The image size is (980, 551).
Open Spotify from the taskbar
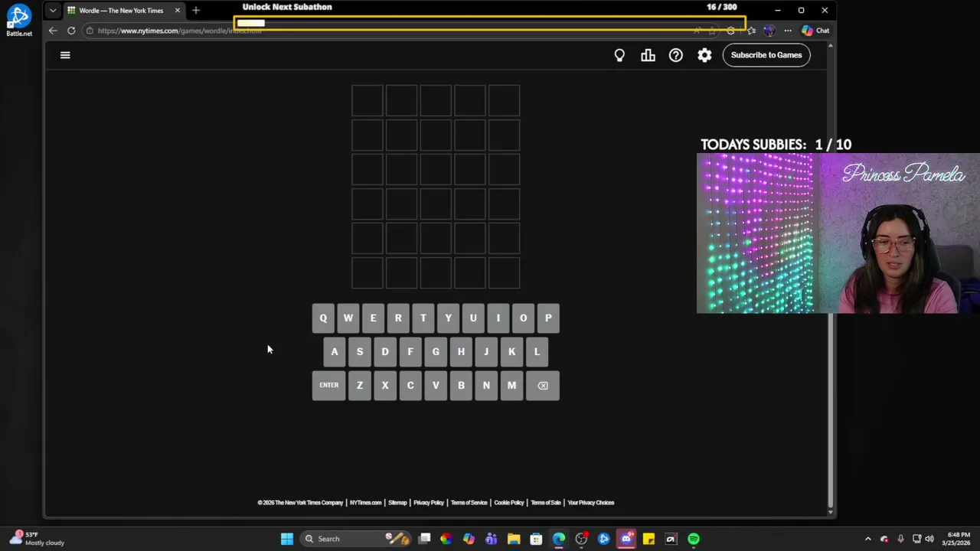tap(694, 539)
